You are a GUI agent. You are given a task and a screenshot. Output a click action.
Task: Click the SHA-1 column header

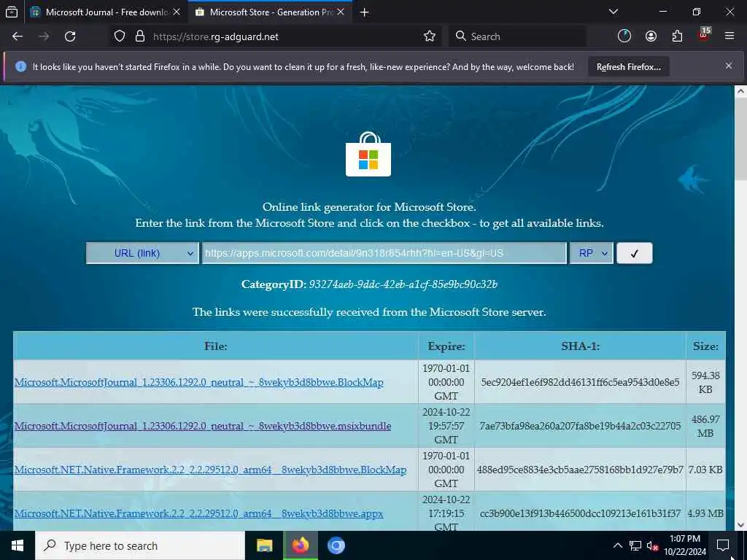(580, 346)
